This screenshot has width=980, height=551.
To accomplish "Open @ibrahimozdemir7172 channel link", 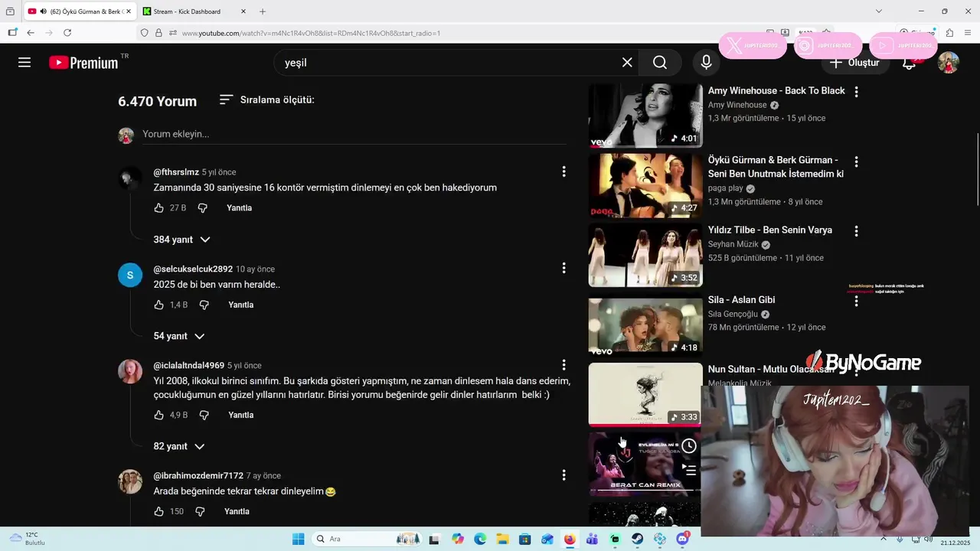I will 198,475.
